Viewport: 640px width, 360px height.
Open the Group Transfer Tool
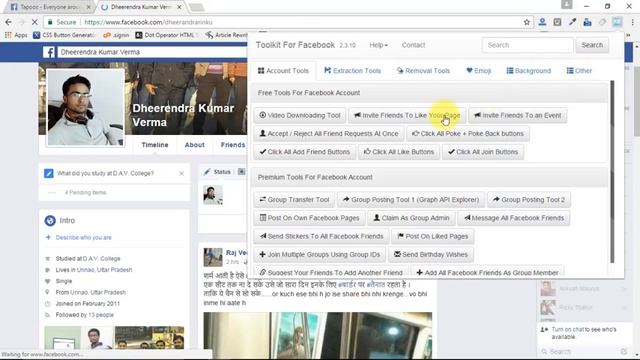coord(294,200)
